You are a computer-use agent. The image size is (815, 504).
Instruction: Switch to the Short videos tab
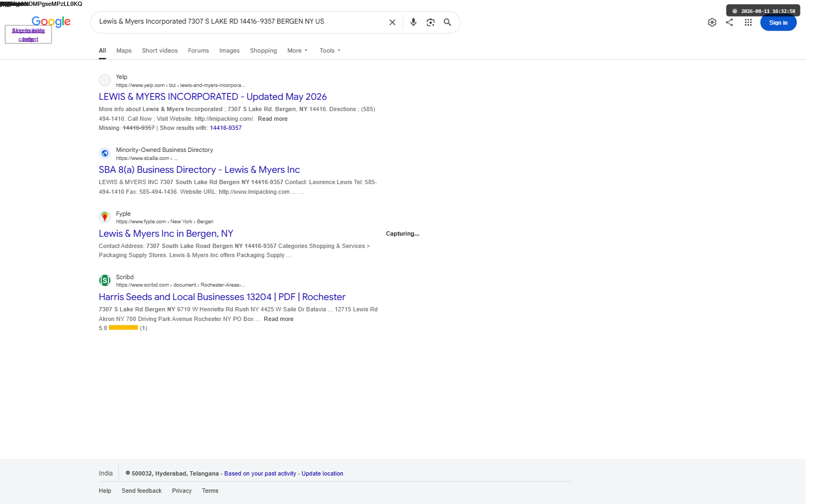pos(160,50)
